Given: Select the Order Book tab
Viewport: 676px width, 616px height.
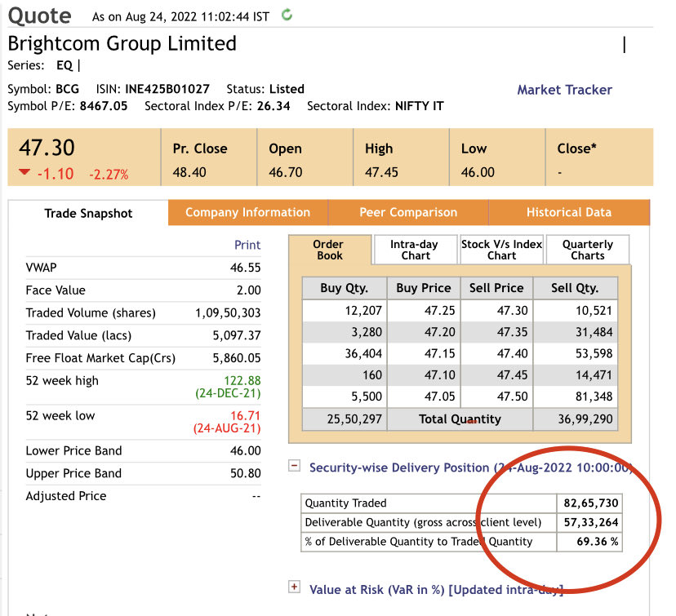Looking at the screenshot, I should pos(329,250).
